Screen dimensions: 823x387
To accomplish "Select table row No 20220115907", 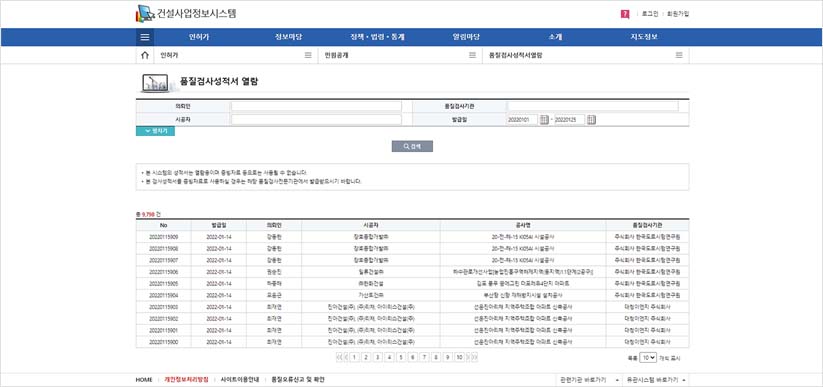I will pos(413,260).
